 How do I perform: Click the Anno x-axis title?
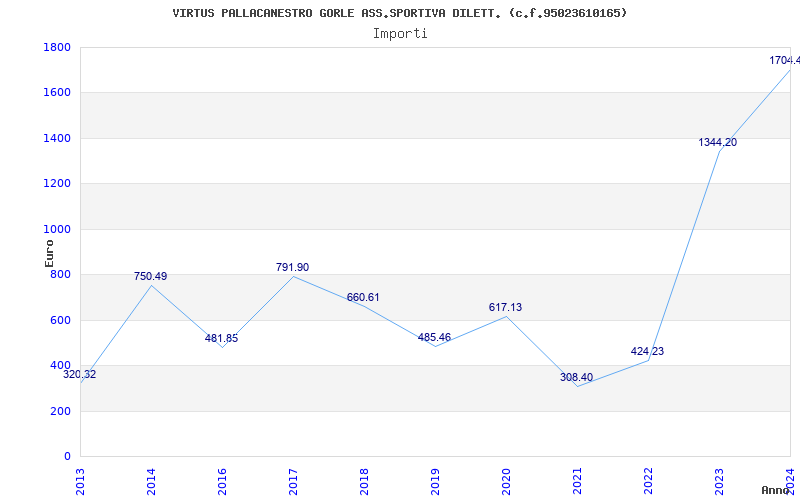[x=775, y=490]
